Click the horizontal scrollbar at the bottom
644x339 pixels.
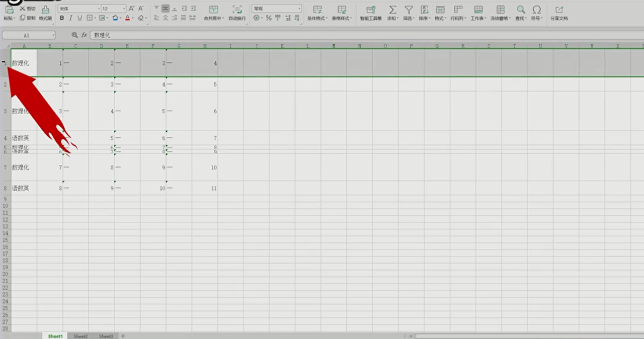click(x=528, y=336)
